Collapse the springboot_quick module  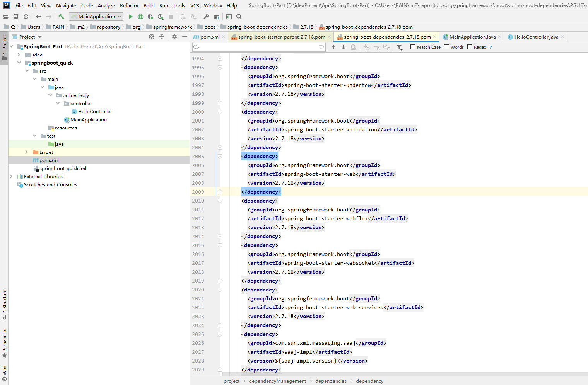19,63
